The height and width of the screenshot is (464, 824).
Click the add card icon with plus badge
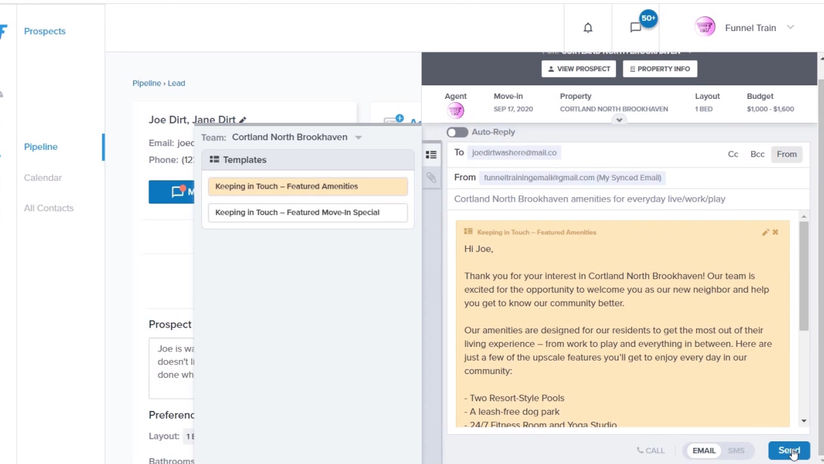click(393, 121)
